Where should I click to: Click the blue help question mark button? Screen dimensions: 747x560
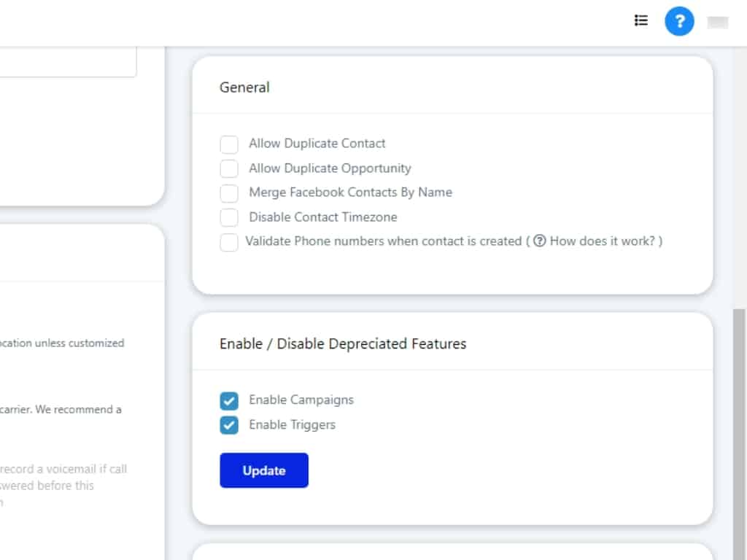tap(679, 22)
